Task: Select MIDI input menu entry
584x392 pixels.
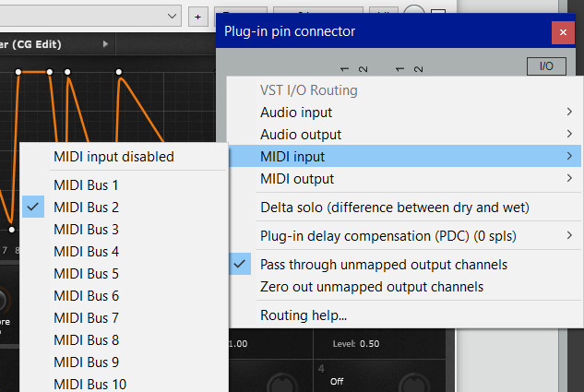Action: 406,156
